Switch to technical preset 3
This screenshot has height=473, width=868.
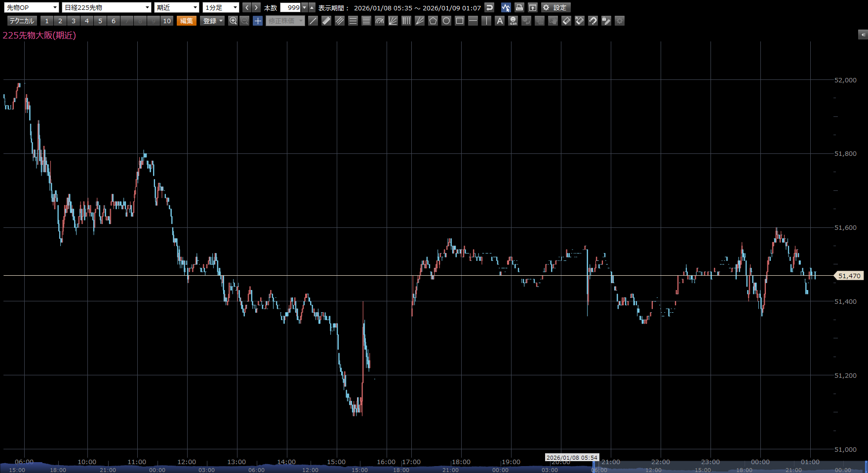click(x=74, y=21)
